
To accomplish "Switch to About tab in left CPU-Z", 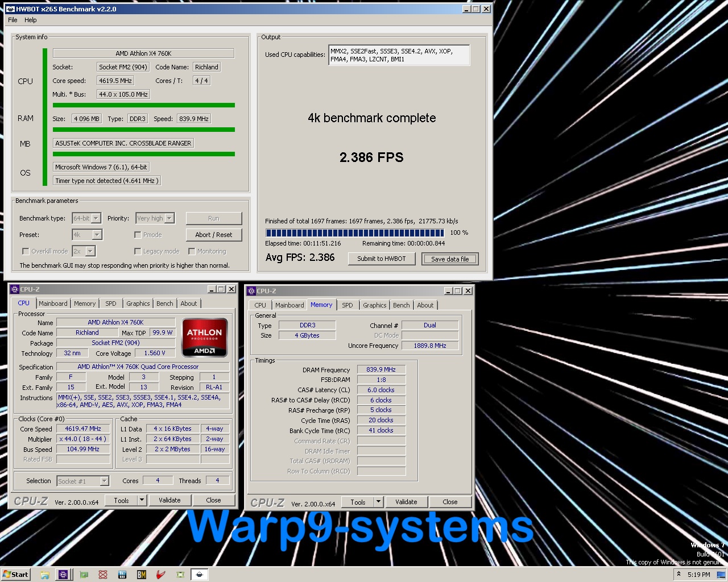I will tap(189, 304).
